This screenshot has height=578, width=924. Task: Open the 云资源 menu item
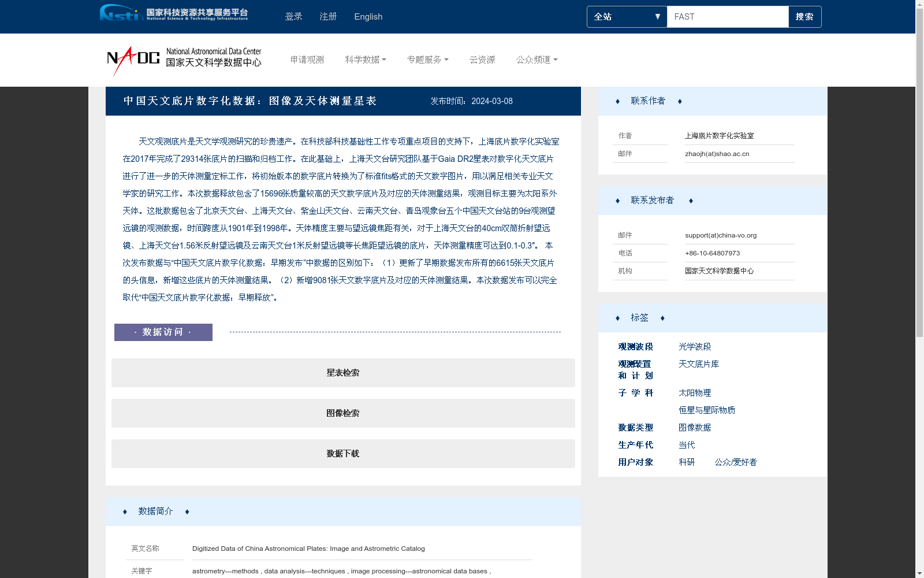coord(482,60)
